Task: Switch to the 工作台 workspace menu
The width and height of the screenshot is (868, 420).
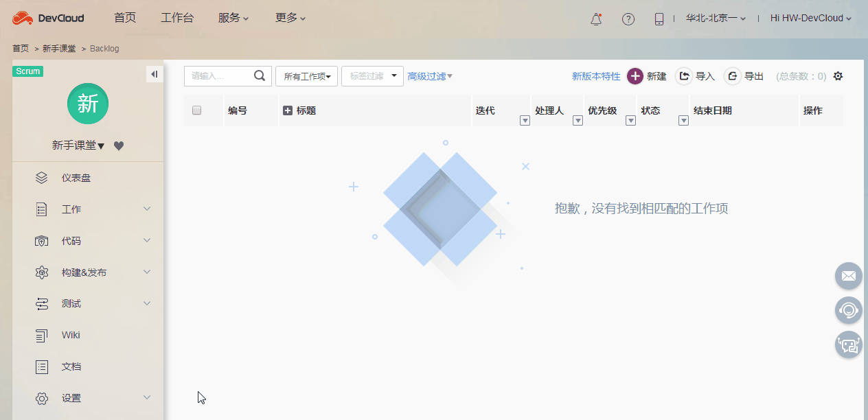Action: click(177, 18)
